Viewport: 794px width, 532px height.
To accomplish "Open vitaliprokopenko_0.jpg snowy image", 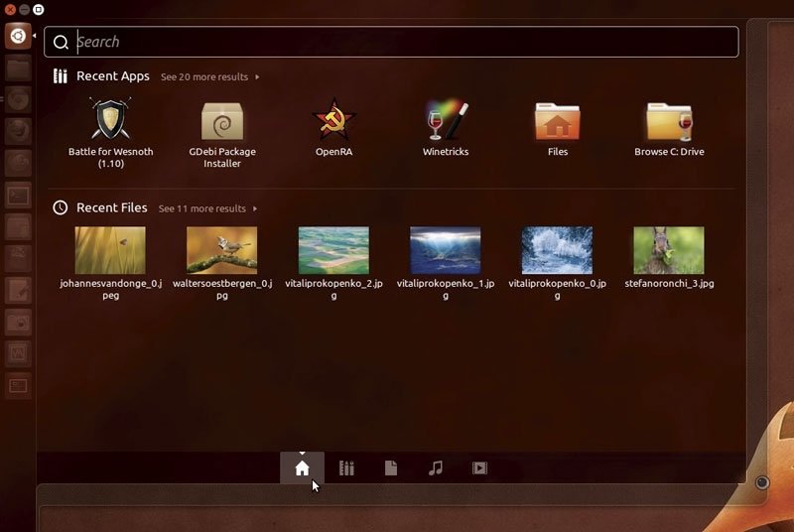I will [557, 250].
